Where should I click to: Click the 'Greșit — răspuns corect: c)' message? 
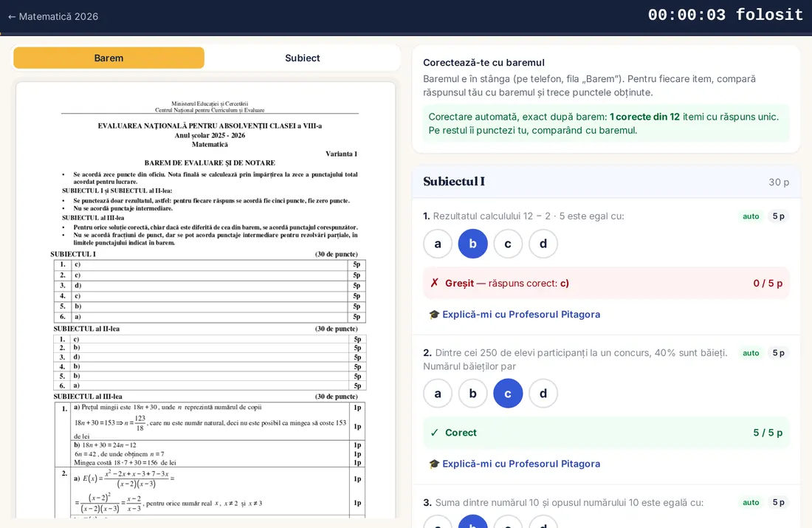click(x=507, y=284)
